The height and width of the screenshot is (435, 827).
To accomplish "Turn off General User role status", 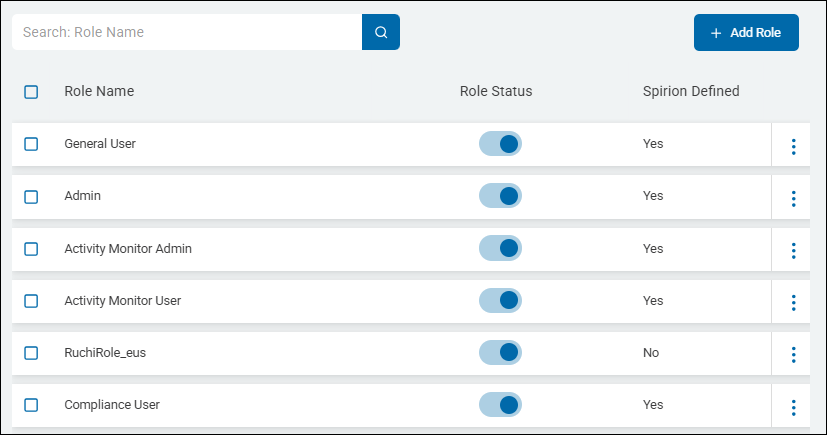I will pos(500,144).
